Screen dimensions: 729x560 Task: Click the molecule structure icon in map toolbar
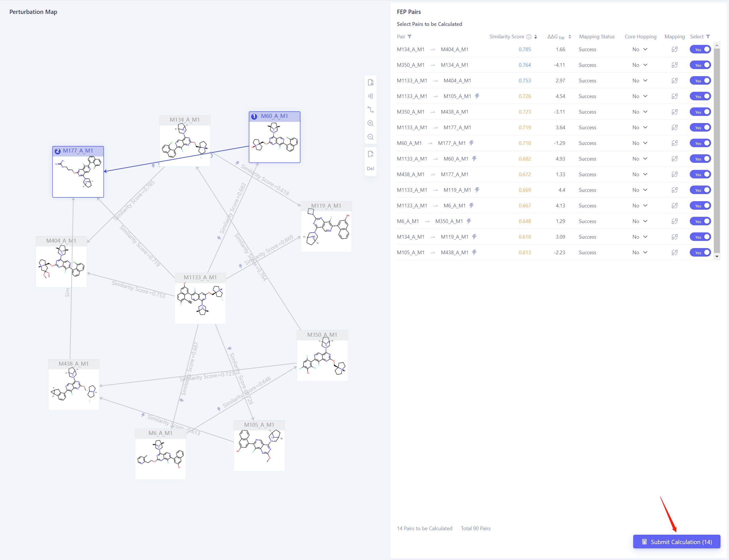tap(370, 96)
